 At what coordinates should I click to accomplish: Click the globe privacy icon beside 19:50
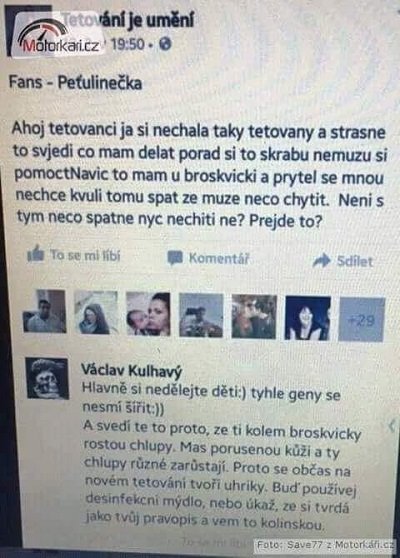pyautogui.click(x=165, y=44)
